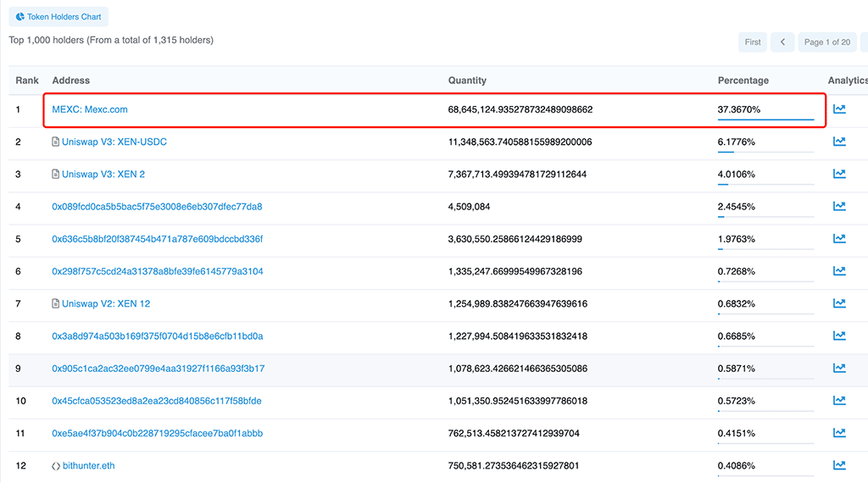Open the Token Holders Chart button
Screen dimensions: 868x483
click(x=58, y=17)
